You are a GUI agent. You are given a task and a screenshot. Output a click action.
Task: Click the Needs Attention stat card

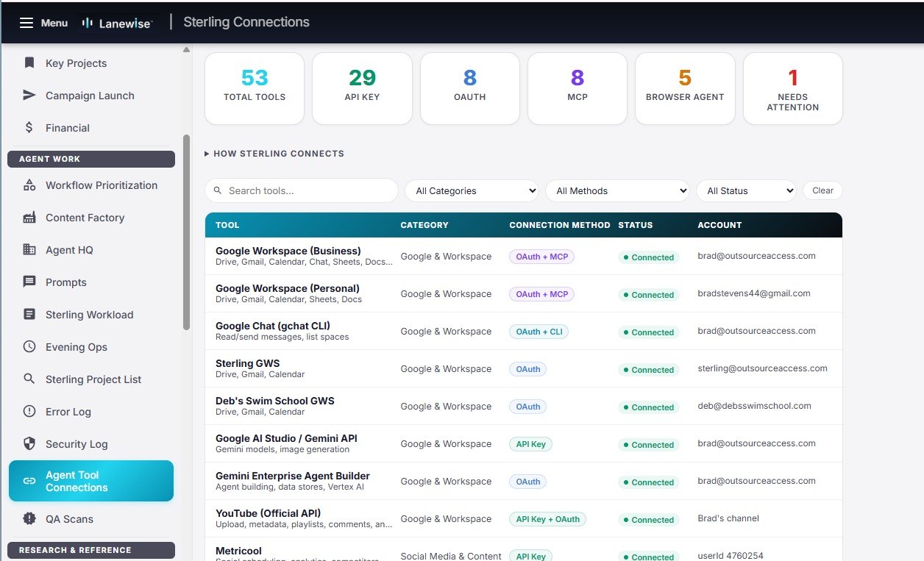coord(793,88)
